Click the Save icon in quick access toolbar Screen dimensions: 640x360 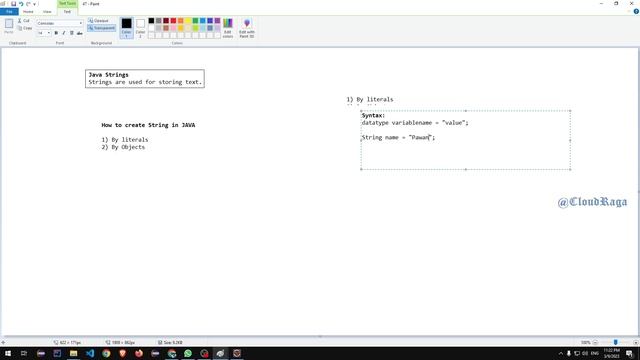tap(13, 4)
